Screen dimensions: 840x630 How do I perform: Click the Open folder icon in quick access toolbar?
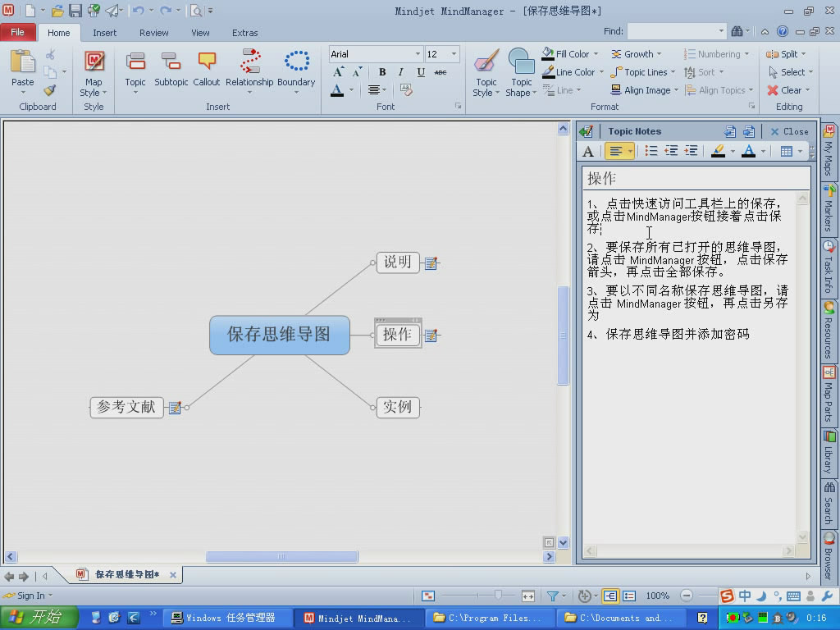[x=58, y=10]
